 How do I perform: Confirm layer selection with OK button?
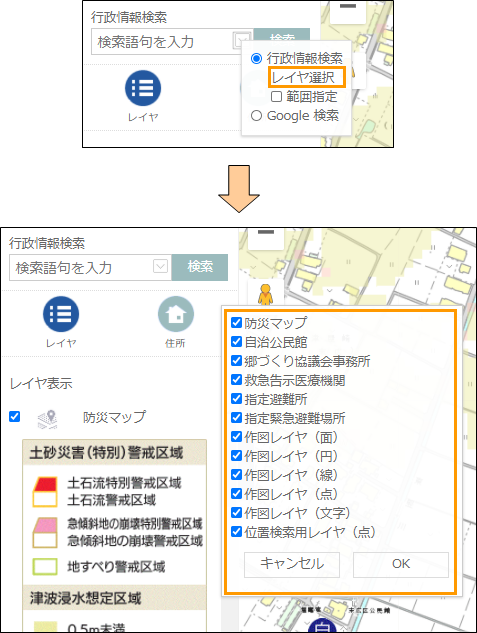coord(401,564)
